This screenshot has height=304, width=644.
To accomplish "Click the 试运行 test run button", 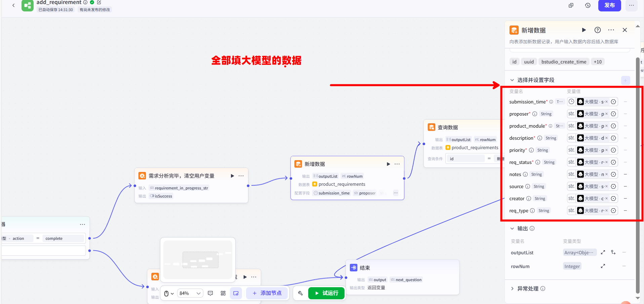I will pyautogui.click(x=326, y=293).
